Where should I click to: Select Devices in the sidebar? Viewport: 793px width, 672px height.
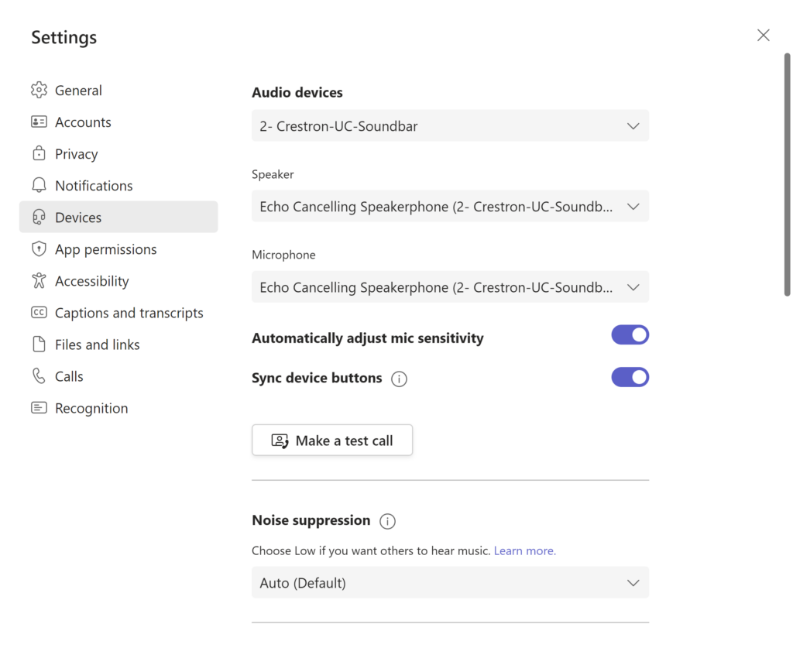(x=118, y=217)
